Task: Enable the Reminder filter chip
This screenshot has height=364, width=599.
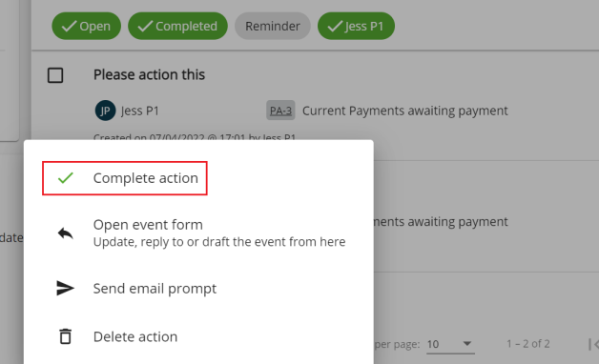Action: click(273, 26)
